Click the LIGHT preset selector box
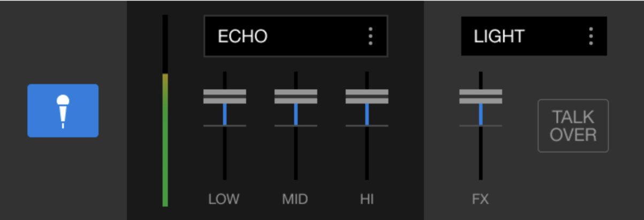 (x=534, y=36)
